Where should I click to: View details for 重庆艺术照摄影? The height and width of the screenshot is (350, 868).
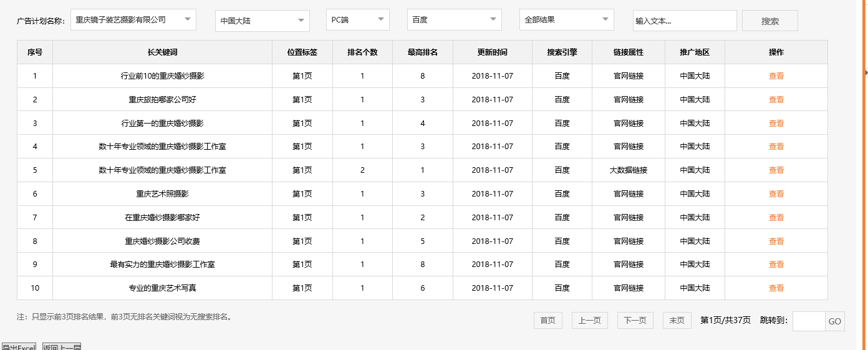776,194
